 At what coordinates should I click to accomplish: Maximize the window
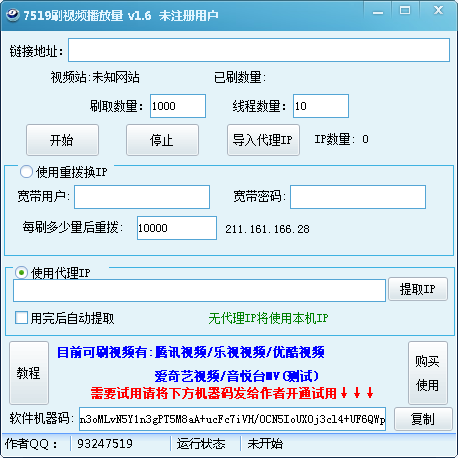point(405,11)
